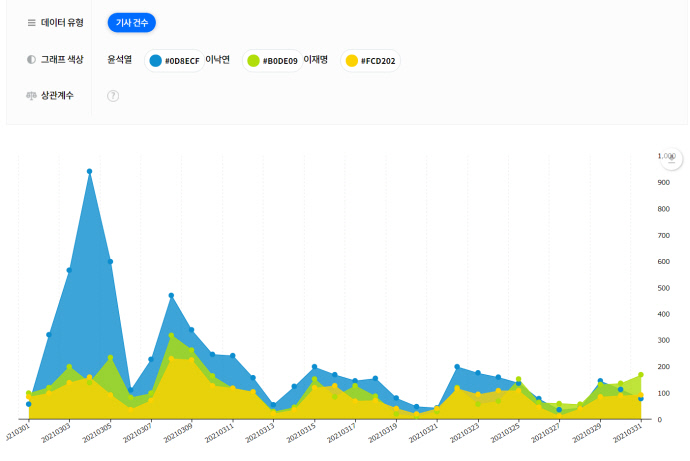
Task: Click the green data point at 20210331
Action: [641, 375]
